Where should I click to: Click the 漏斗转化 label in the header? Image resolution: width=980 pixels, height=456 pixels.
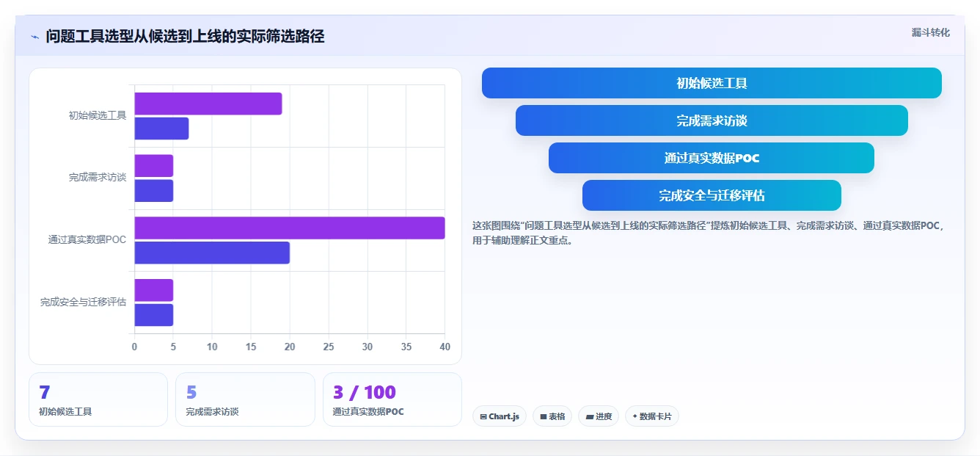tap(930, 32)
